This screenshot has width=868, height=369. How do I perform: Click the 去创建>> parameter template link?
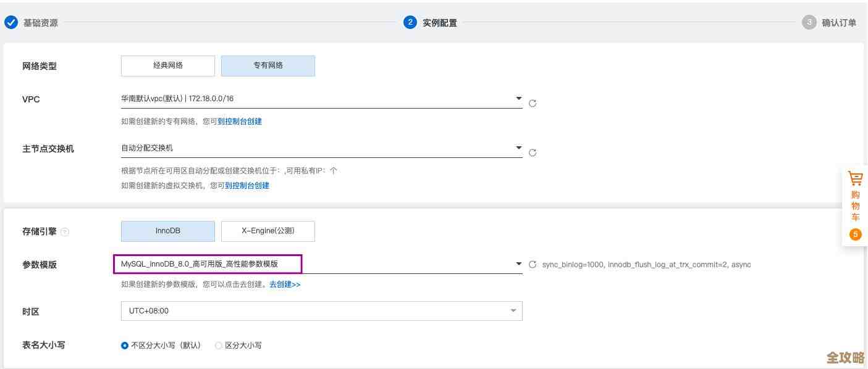point(285,284)
